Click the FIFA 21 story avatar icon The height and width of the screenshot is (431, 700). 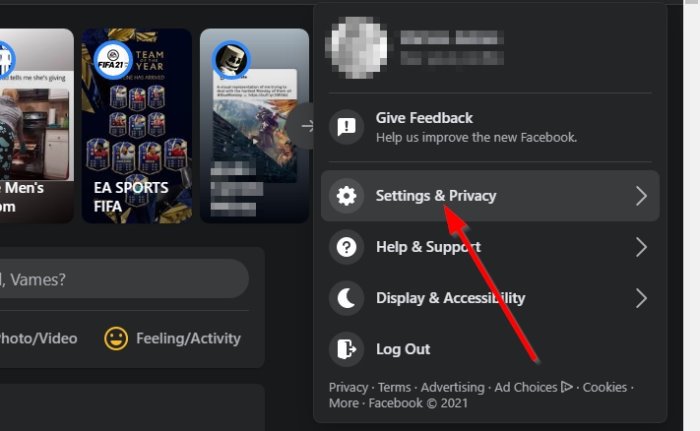tap(113, 60)
